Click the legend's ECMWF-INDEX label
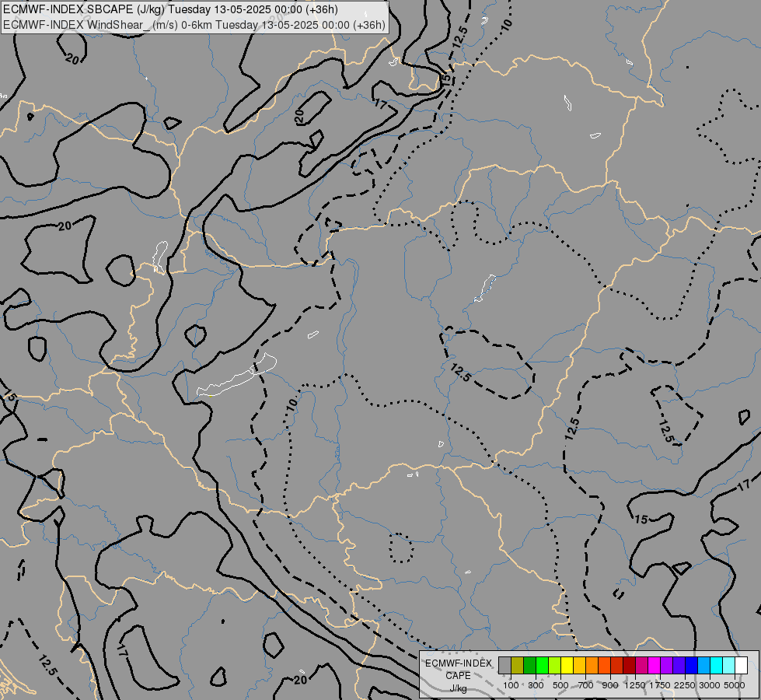The height and width of the screenshot is (700, 761). point(459,663)
